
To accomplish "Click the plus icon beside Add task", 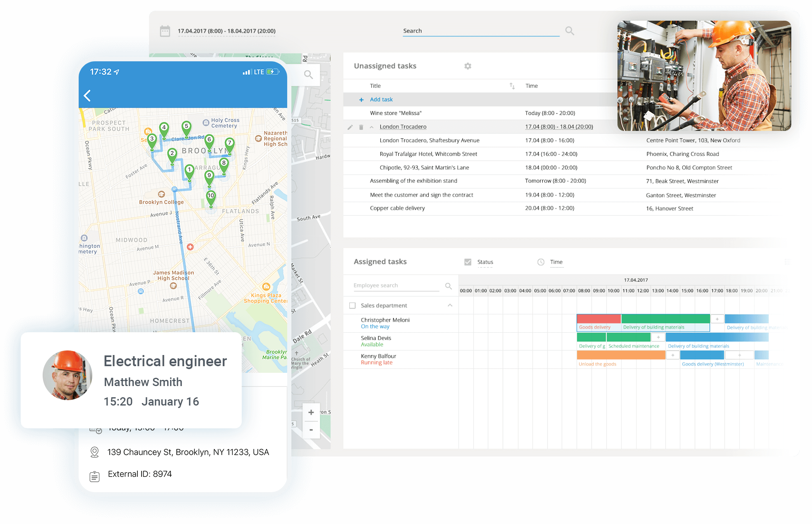I will click(361, 100).
